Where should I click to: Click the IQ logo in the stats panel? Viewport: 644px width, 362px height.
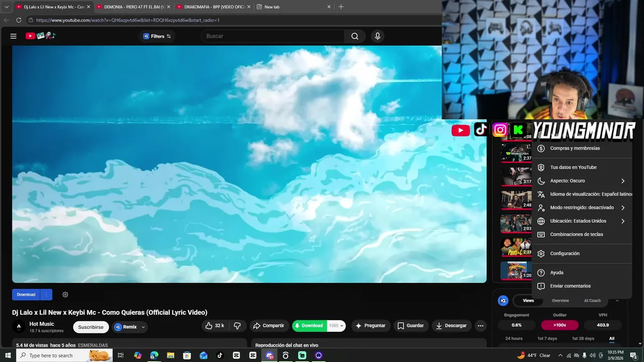[x=503, y=301]
